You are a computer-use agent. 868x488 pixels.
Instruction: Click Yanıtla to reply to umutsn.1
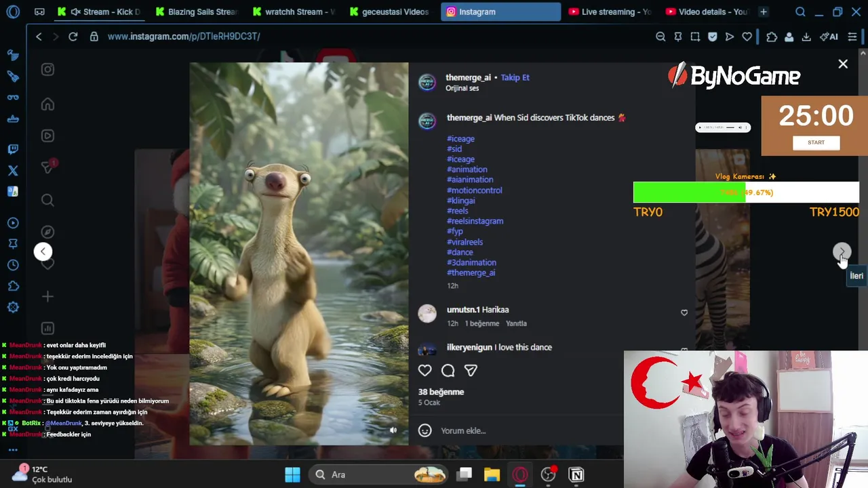[516, 323]
